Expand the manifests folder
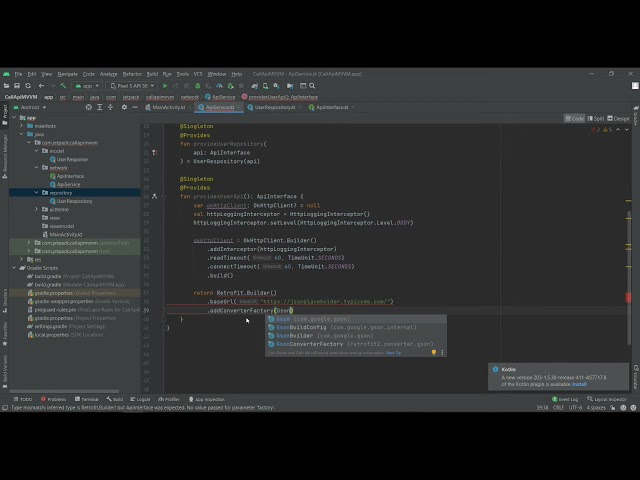Viewport: 640px width, 480px height. click(22, 126)
